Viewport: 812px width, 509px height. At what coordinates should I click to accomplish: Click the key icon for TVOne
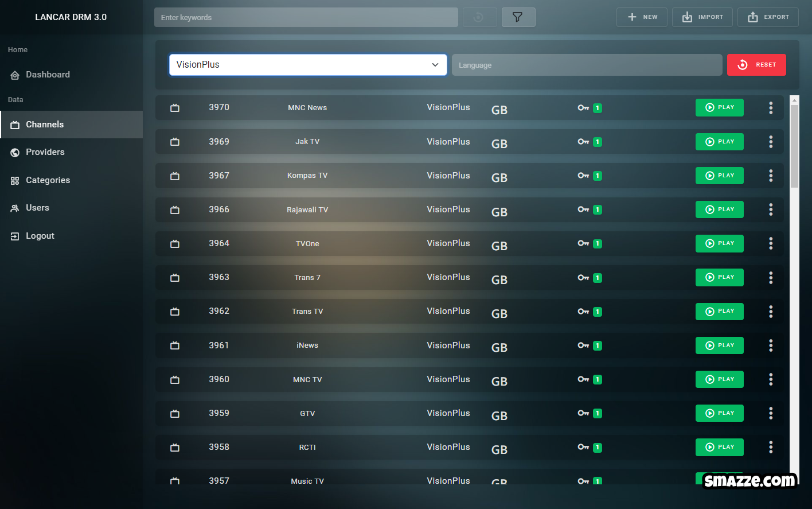583,243
